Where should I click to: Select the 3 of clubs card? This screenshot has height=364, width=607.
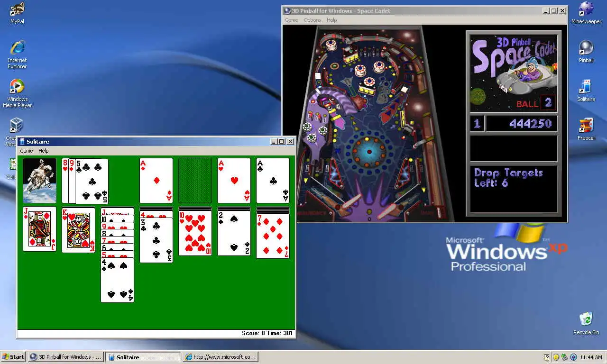(x=156, y=240)
